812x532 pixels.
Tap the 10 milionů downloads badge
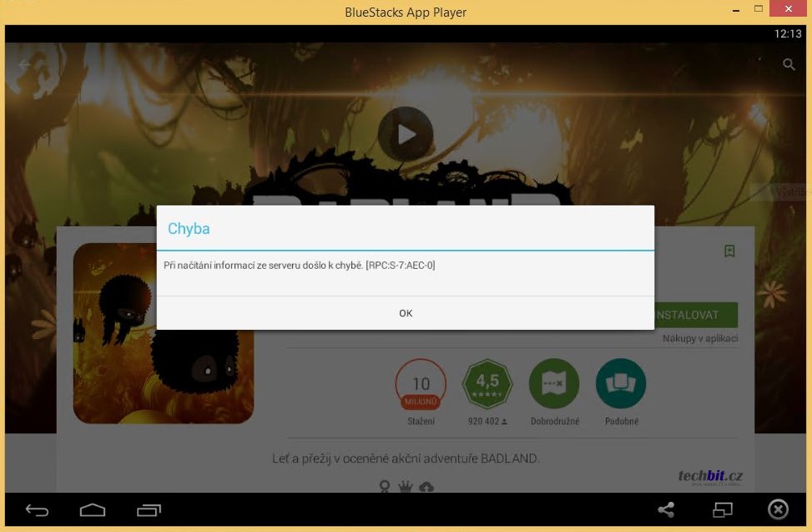(421, 384)
